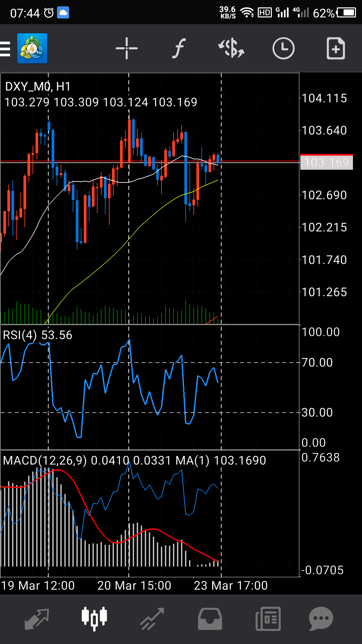Select the Chart candlestick tab
This screenshot has width=362, height=644.
point(94,619)
